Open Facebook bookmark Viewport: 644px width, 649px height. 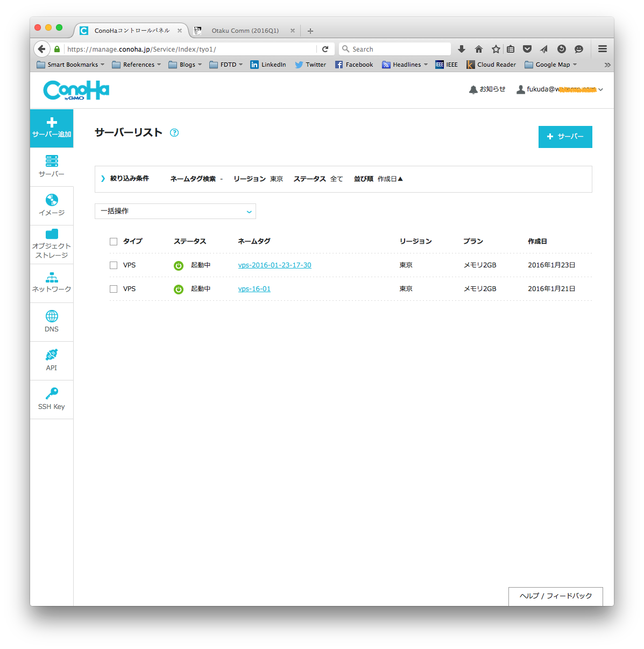pyautogui.click(x=354, y=65)
